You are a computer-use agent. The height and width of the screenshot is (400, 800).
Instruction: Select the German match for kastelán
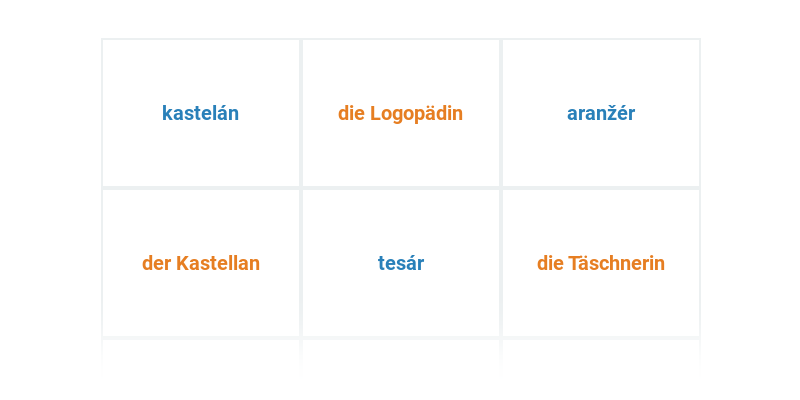[x=201, y=263]
